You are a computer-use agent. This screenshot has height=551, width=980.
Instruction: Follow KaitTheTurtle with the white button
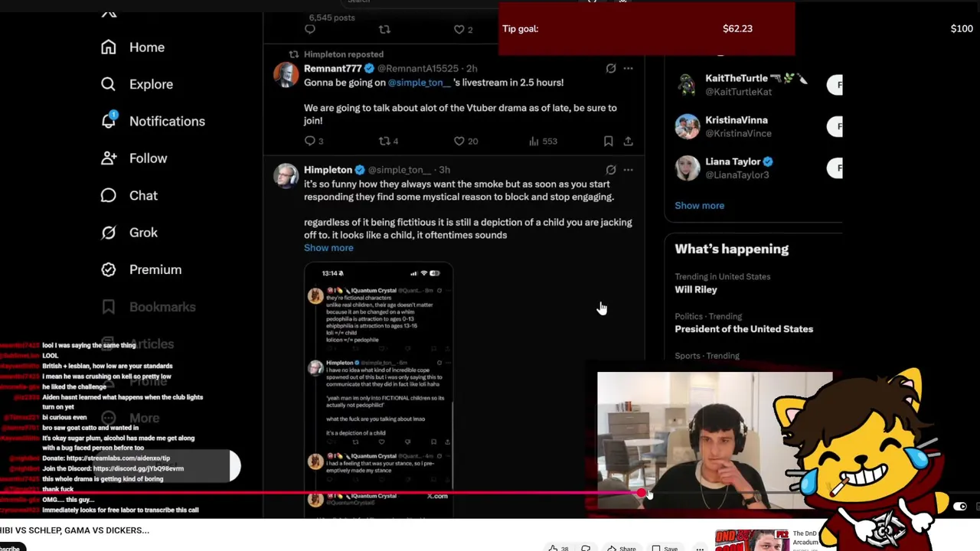[x=835, y=85]
